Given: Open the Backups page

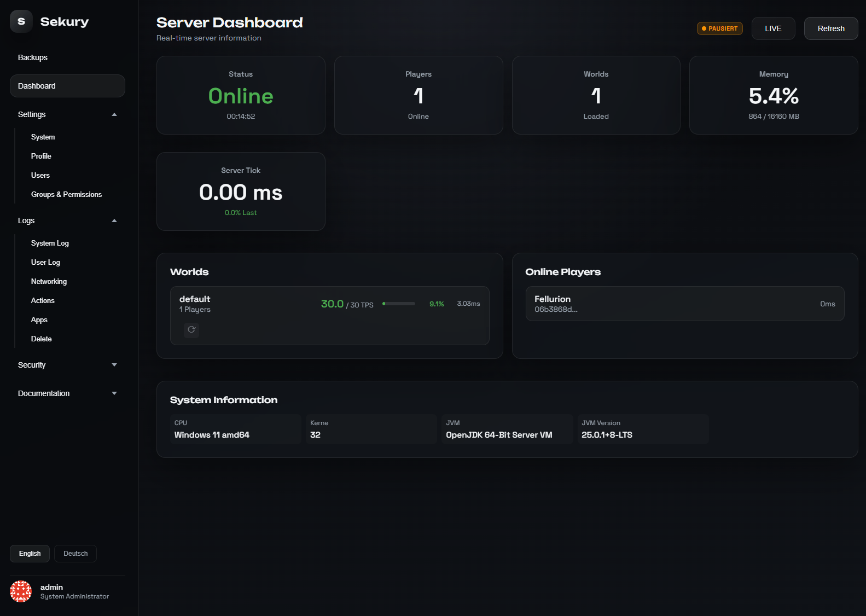Looking at the screenshot, I should pyautogui.click(x=33, y=57).
